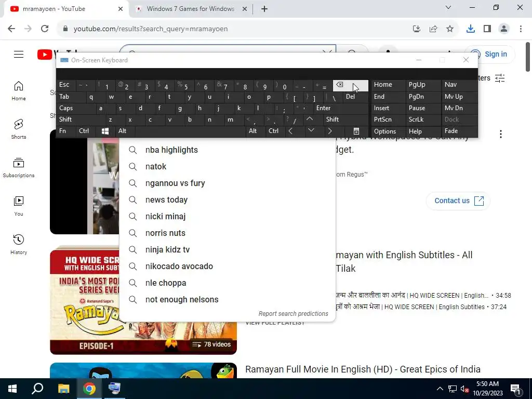This screenshot has width=532, height=399.
Task: Toggle Nav mode on On-Screen Keyboard
Action: [x=459, y=85]
